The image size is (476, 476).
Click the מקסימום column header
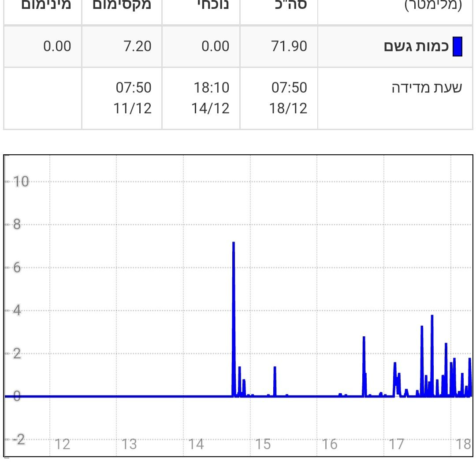[x=122, y=5]
